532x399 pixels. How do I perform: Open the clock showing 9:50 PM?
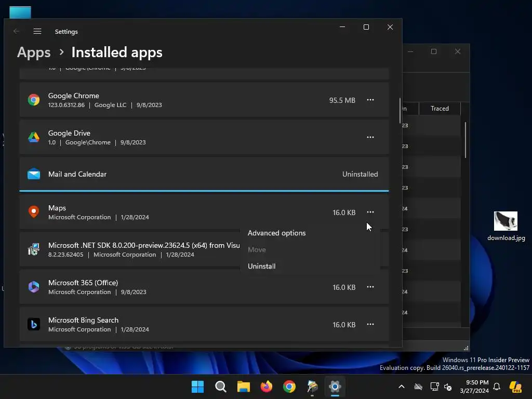point(474,387)
